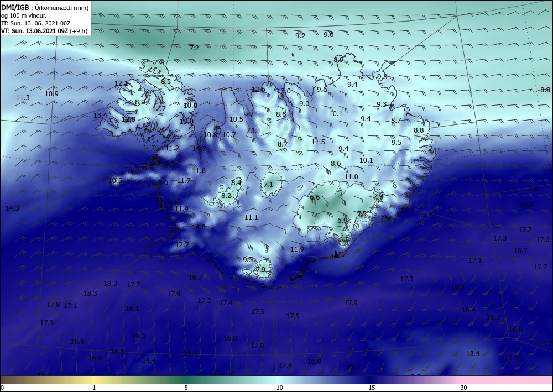Click the 12.8 map value

128,119
